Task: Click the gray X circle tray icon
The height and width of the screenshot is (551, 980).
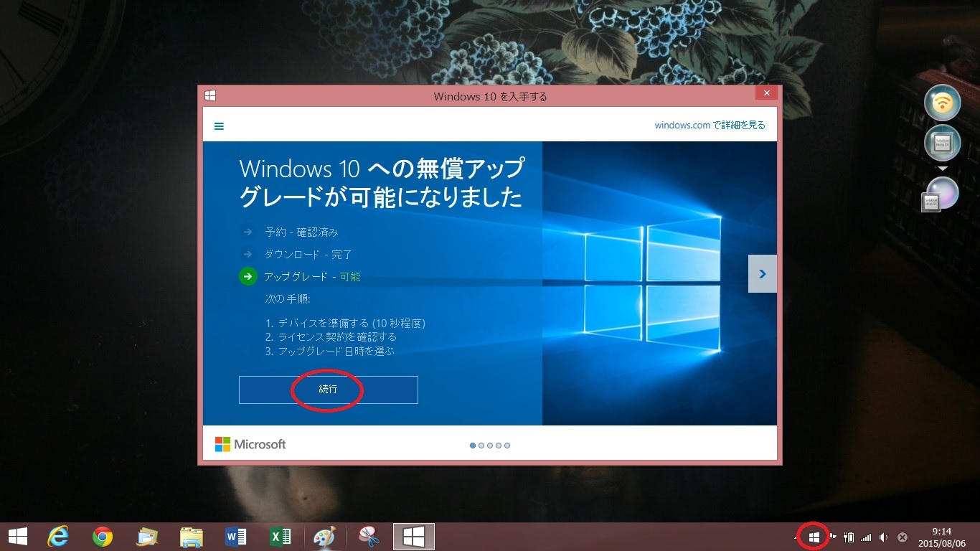Action: pyautogui.click(x=903, y=537)
